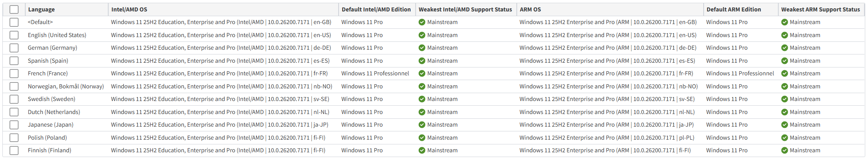Select the Finnish (Finland) row checkbox
This screenshot has width=868, height=159.
click(14, 150)
